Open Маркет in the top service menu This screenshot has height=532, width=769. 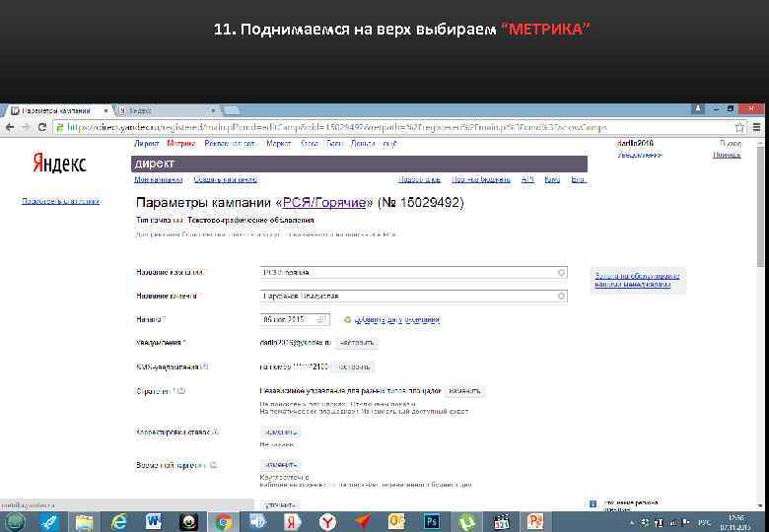(279, 144)
